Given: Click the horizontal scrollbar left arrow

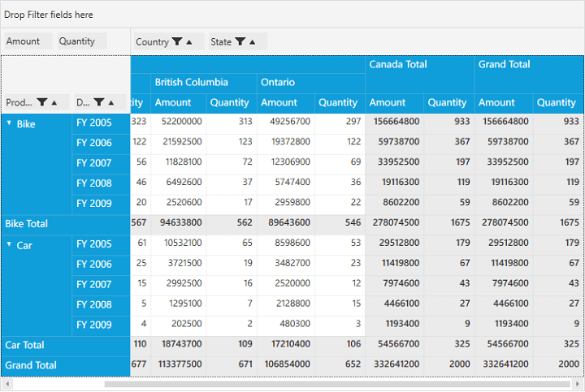Looking at the screenshot, I should tap(6, 384).
